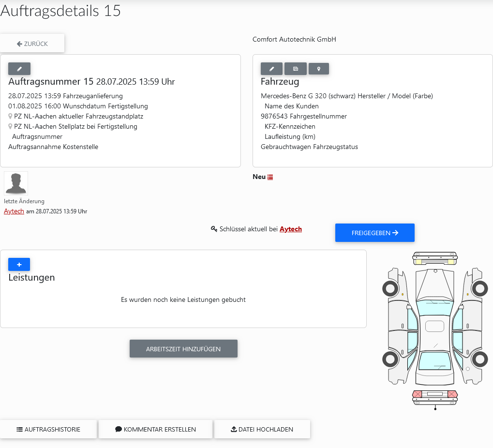Click ARBEITSZEIT HINZUFÜGEN button
The image size is (493, 448).
[x=184, y=349]
